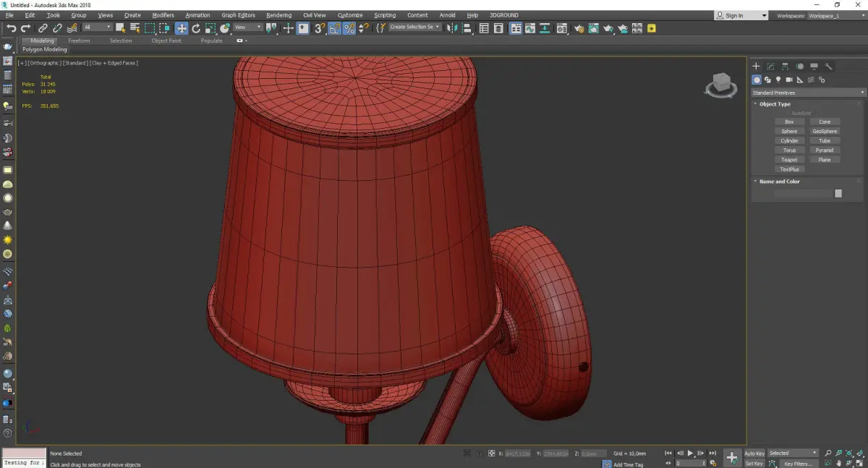
Task: Select the Move tool in the toolbar
Action: [x=181, y=28]
